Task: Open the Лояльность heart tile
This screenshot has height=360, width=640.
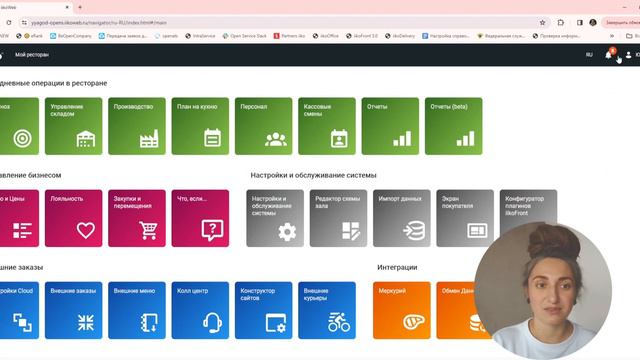Action: pos(73,218)
